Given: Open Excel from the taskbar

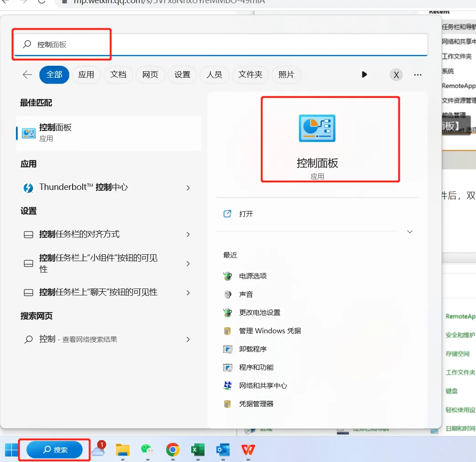Looking at the screenshot, I should coord(198,450).
